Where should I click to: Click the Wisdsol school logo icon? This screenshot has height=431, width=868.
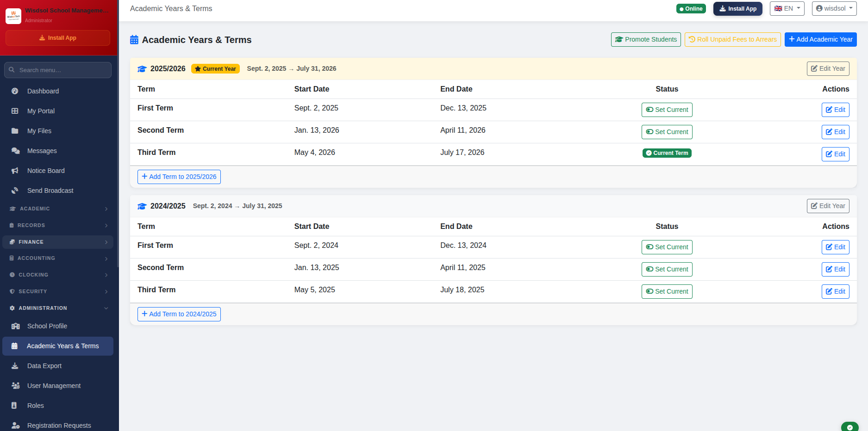(x=13, y=16)
